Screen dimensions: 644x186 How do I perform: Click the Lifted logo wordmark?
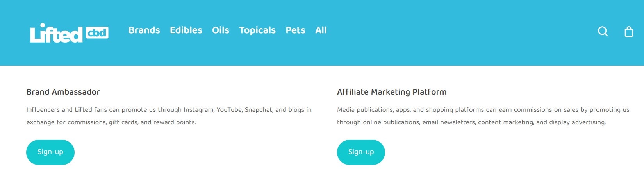[56, 34]
